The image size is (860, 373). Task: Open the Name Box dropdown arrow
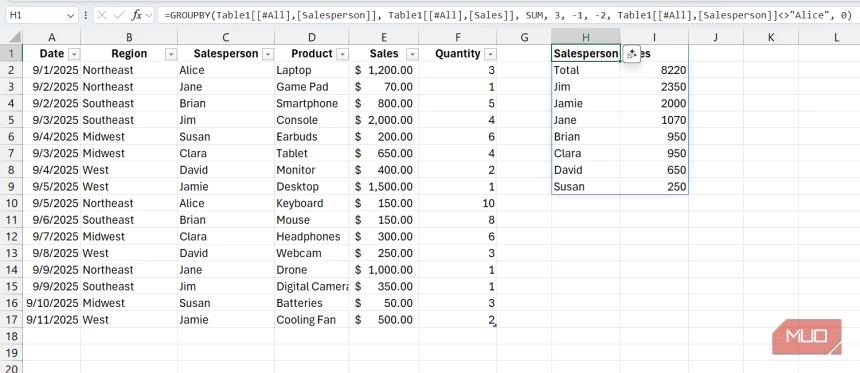[70, 15]
